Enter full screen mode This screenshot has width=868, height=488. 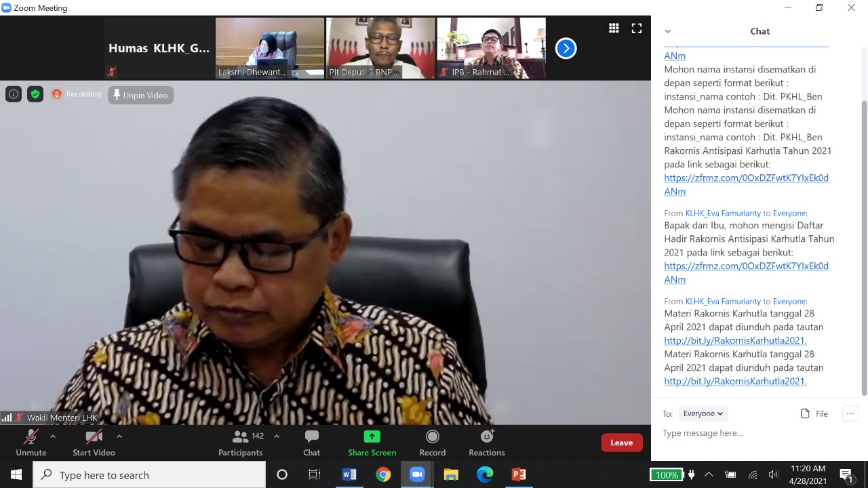tap(636, 28)
